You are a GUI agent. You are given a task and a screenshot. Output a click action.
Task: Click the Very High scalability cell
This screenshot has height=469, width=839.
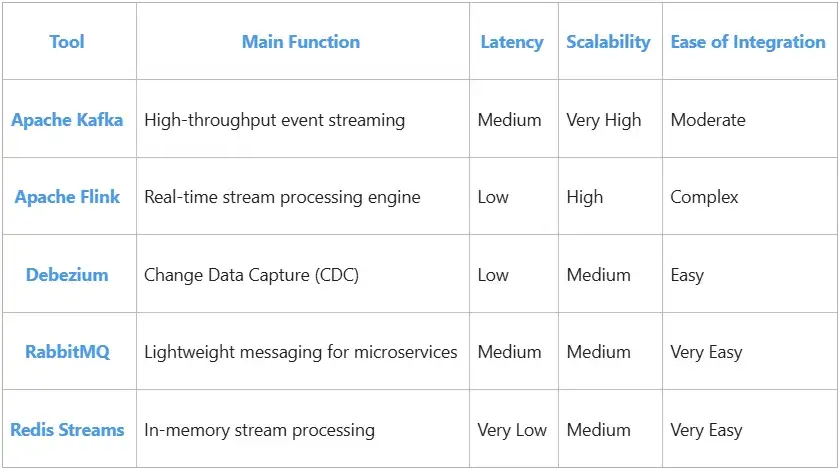603,120
